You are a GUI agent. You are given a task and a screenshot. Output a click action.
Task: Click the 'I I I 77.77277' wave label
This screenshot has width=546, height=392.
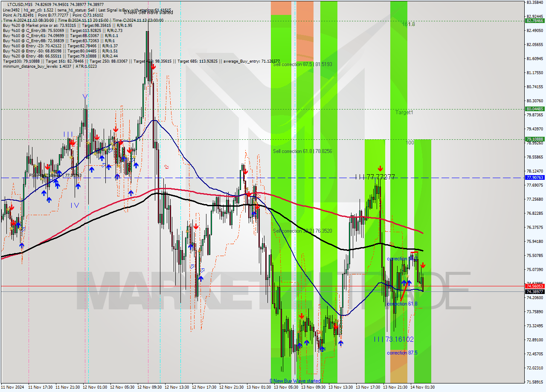point(375,176)
